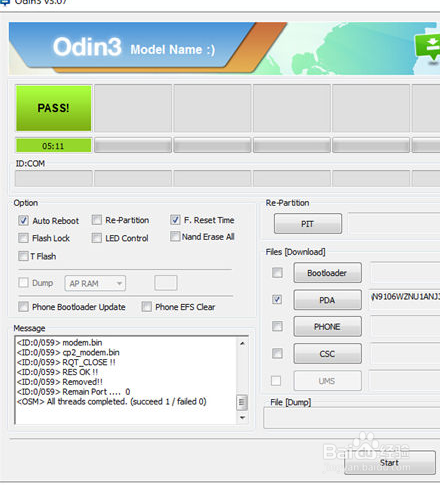Image resolution: width=440 pixels, height=485 pixels.
Task: Click the File [Dump] path field
Action: pyautogui.click(x=352, y=418)
